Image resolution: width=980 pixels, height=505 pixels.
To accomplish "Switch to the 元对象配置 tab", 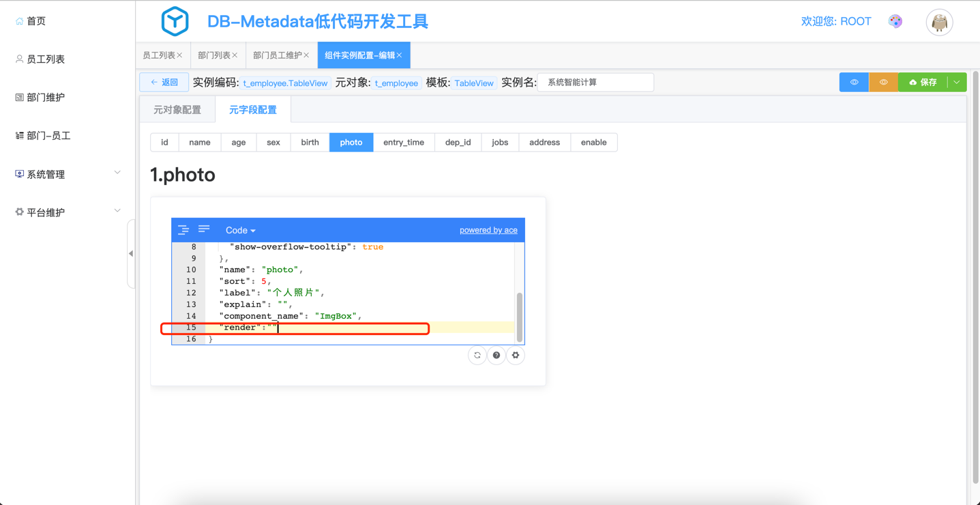I will (x=177, y=110).
